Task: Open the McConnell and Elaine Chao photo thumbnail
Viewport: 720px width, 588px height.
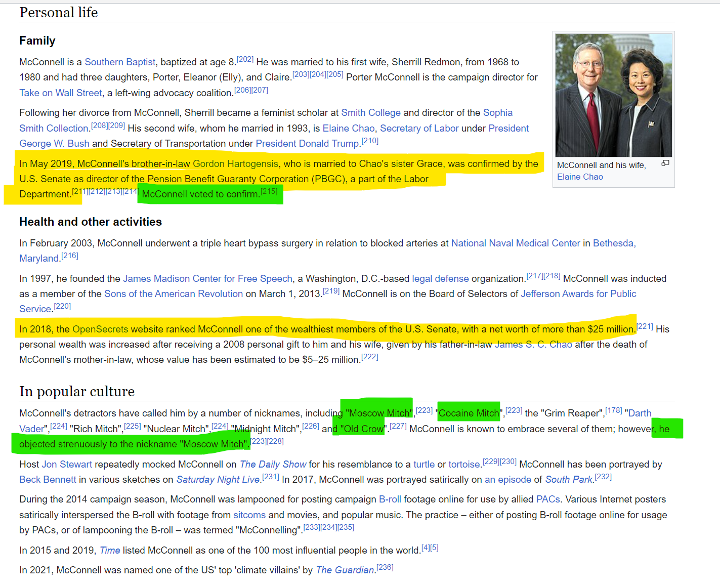Action: tap(614, 95)
